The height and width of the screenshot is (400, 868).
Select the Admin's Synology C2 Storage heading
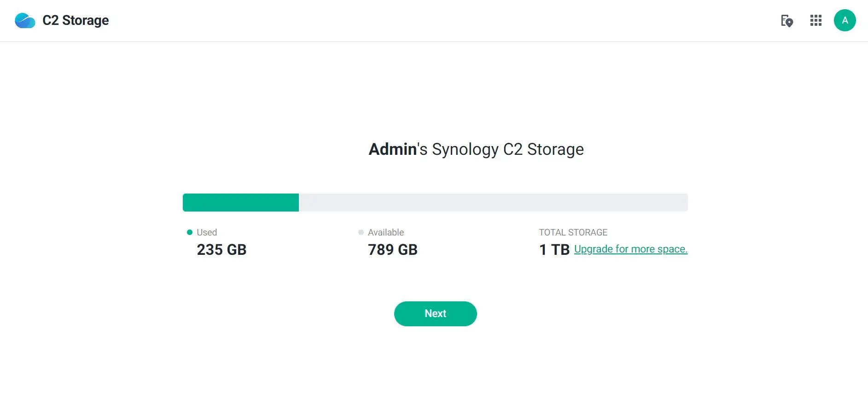(476, 149)
